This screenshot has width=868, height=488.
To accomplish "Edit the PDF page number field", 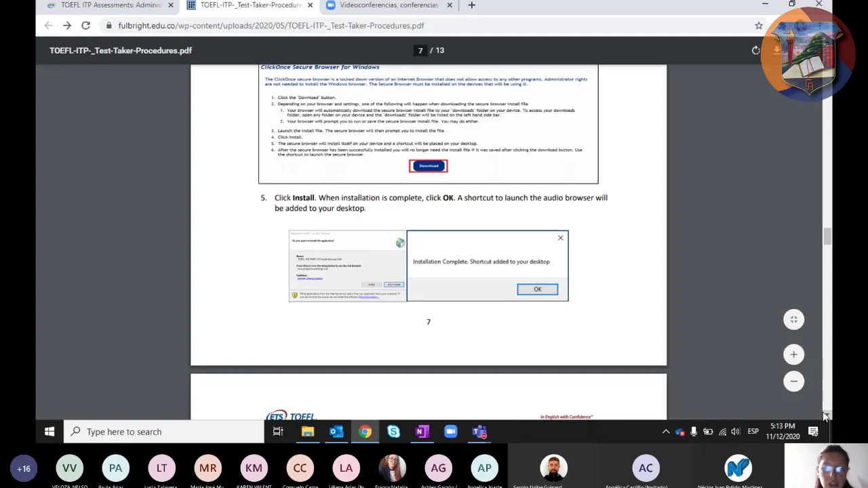I will 420,50.
